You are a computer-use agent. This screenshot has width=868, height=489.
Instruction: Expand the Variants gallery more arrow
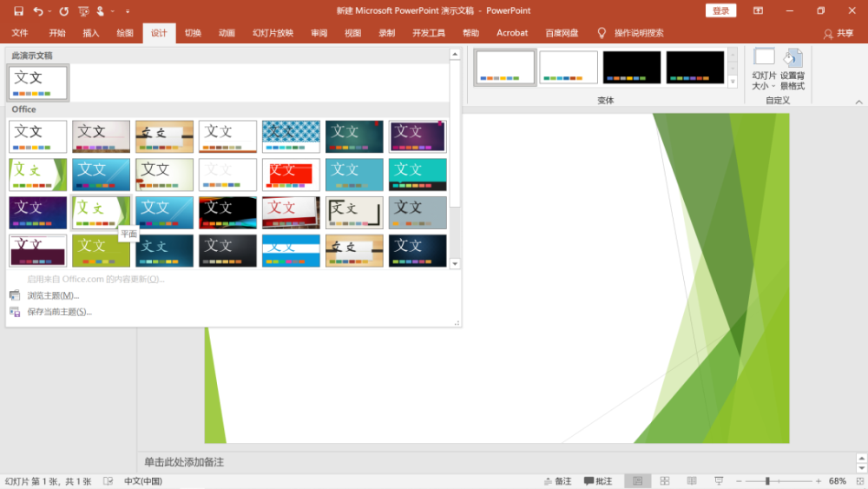[733, 82]
